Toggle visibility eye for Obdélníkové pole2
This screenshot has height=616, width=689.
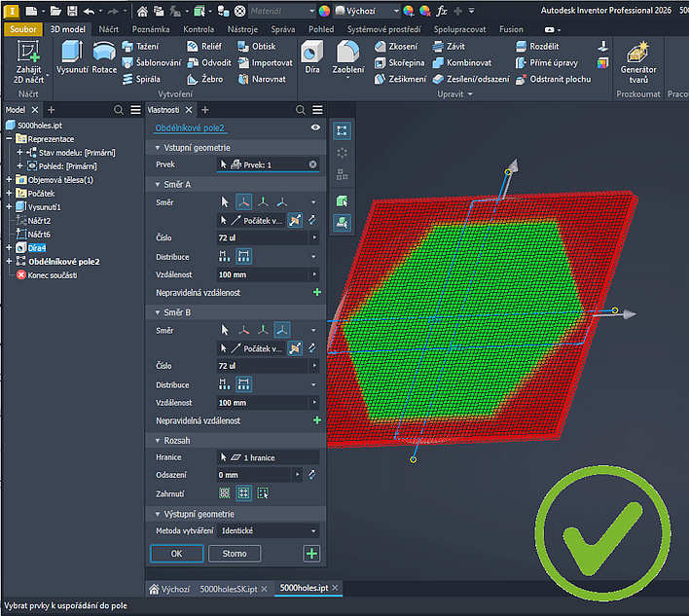click(314, 127)
